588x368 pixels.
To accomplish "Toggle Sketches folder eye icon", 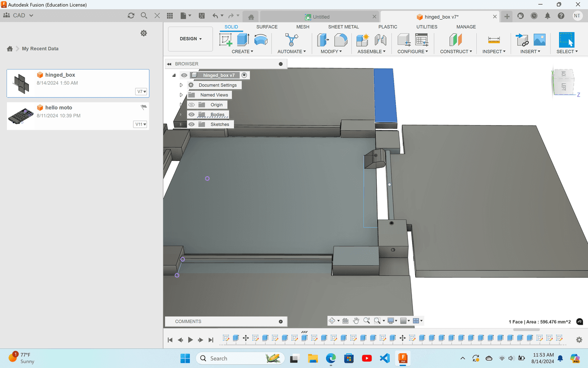I will pyautogui.click(x=192, y=124).
